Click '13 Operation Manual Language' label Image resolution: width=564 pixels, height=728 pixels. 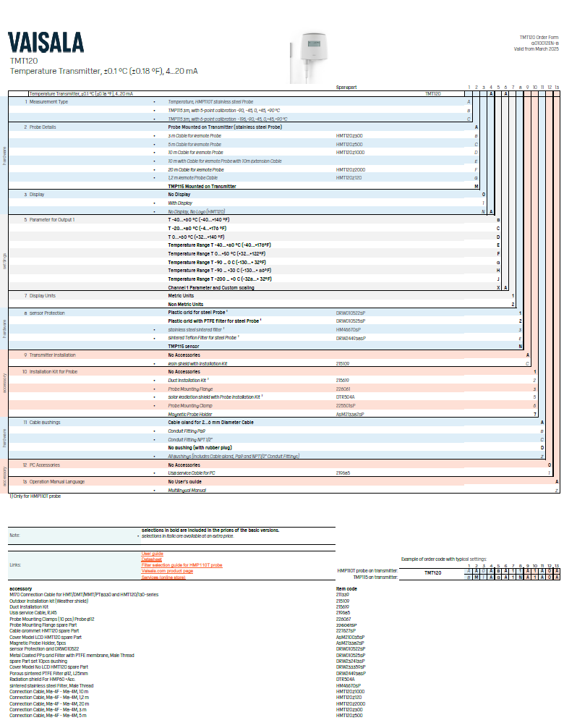(x=54, y=482)
